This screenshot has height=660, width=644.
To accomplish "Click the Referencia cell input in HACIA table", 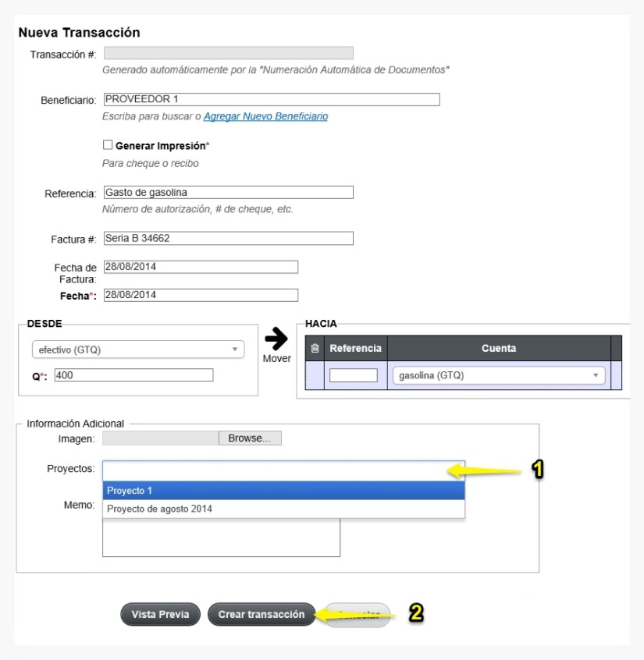I will (x=354, y=375).
